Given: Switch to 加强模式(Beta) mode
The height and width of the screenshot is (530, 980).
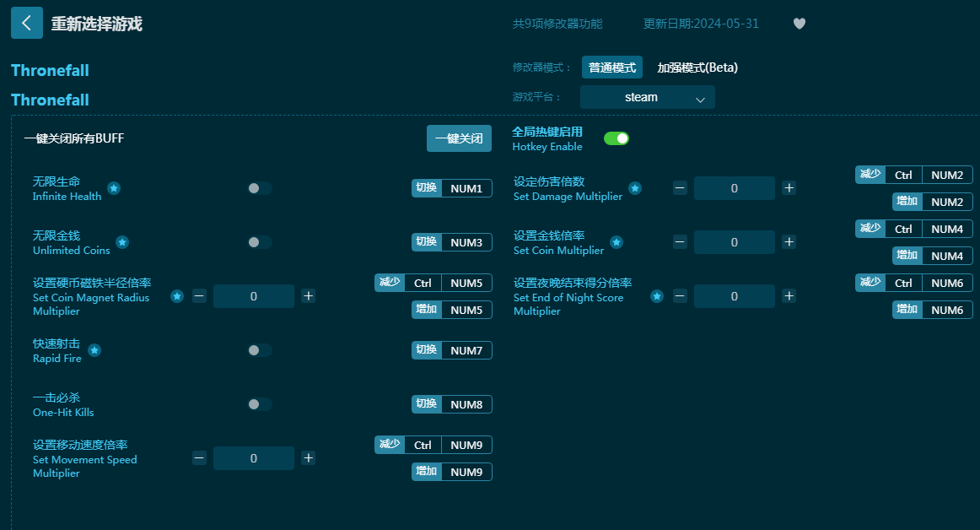Looking at the screenshot, I should (697, 68).
